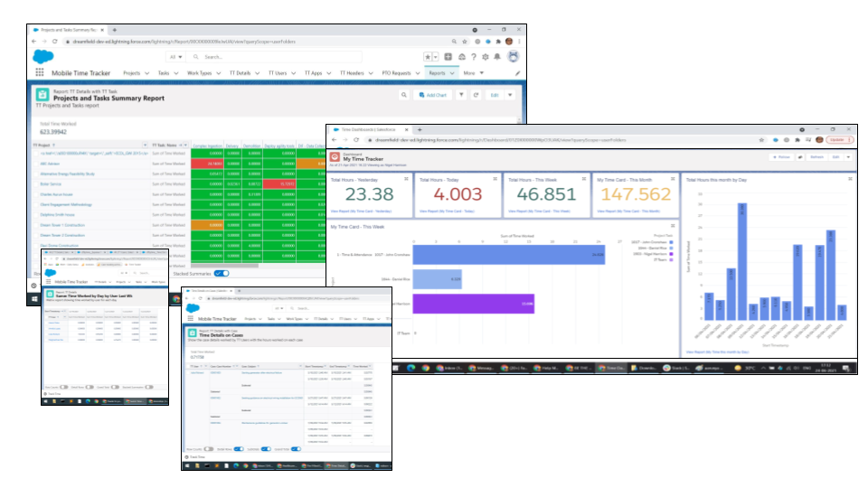868x488 pixels.
Task: Open Setup gear in Projects Summary window
Action: click(485, 56)
